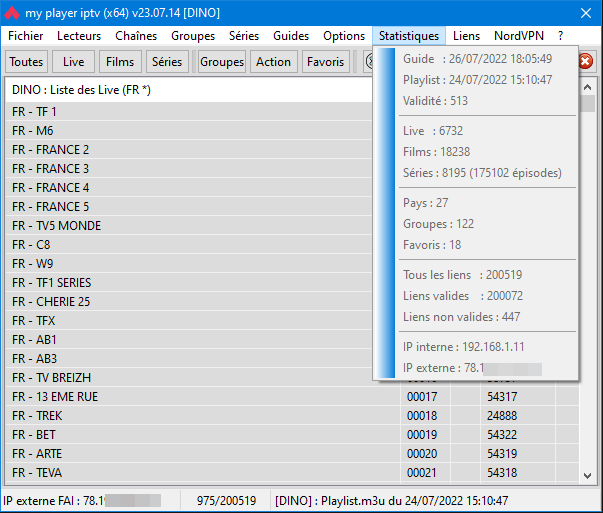Viewport: 603px width, 513px height.
Task: Open the Guides menu
Action: point(291,36)
